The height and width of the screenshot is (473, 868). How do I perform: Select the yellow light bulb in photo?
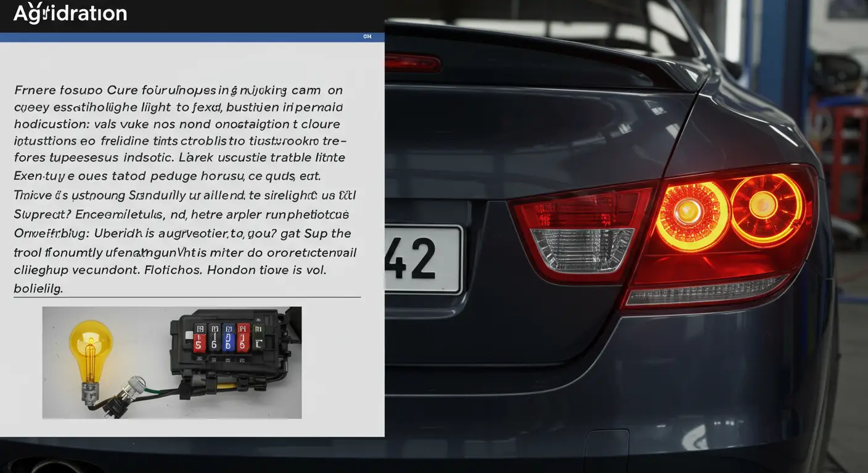click(91, 348)
